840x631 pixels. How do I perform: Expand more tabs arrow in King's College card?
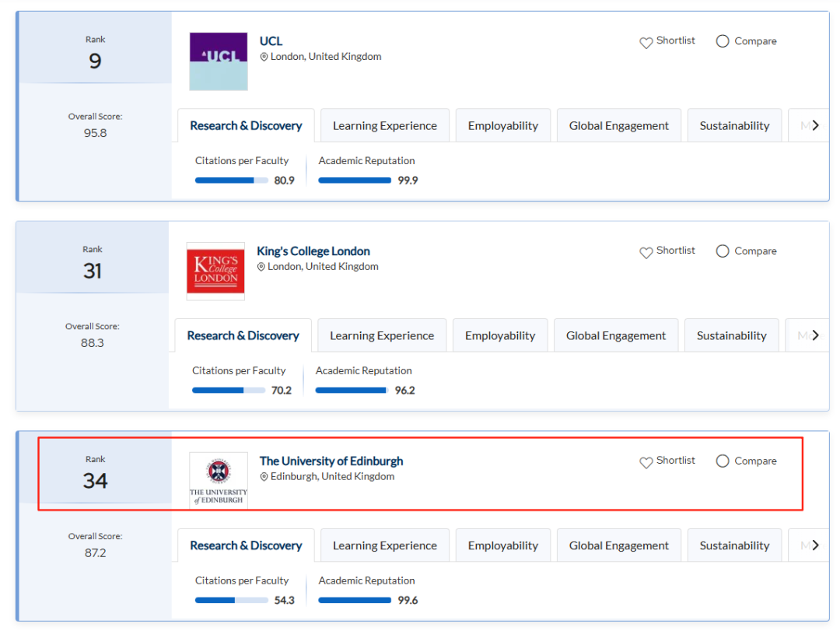[x=815, y=335]
